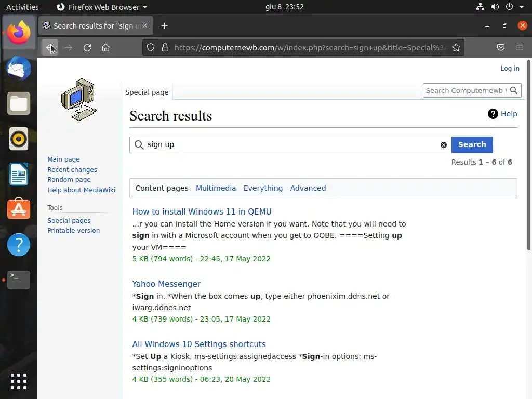The height and width of the screenshot is (399, 532).
Task: Expand Firefox Web Browser app menu
Action: point(102,7)
